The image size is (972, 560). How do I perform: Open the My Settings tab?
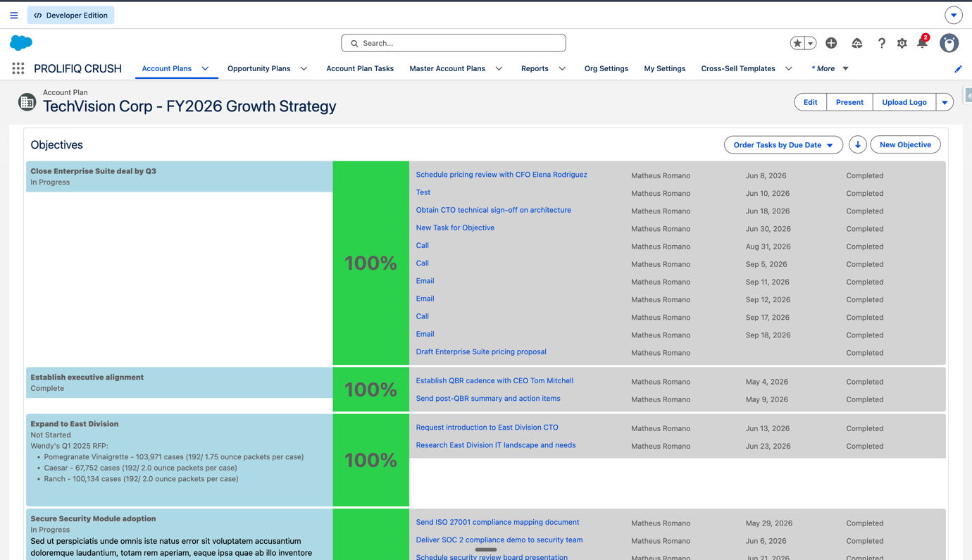(665, 68)
